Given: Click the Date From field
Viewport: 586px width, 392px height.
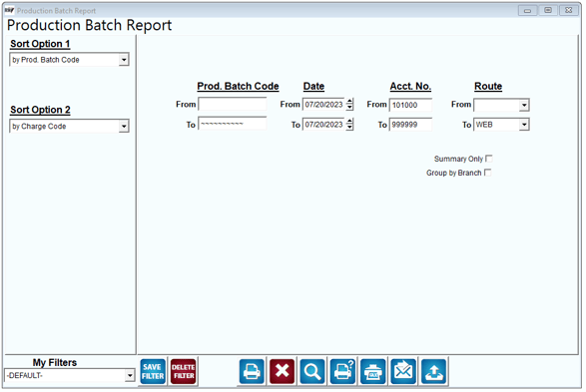Looking at the screenshot, I should [x=324, y=106].
